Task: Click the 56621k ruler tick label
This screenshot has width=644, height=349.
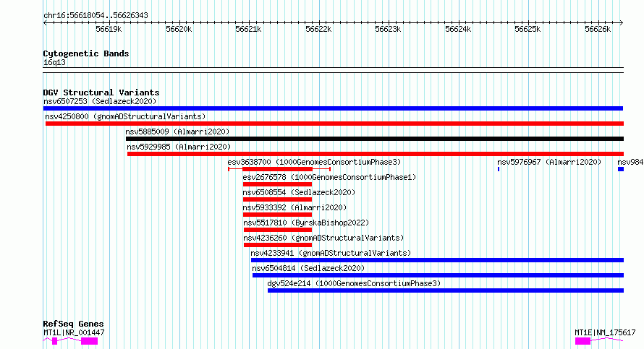Action: (248, 29)
